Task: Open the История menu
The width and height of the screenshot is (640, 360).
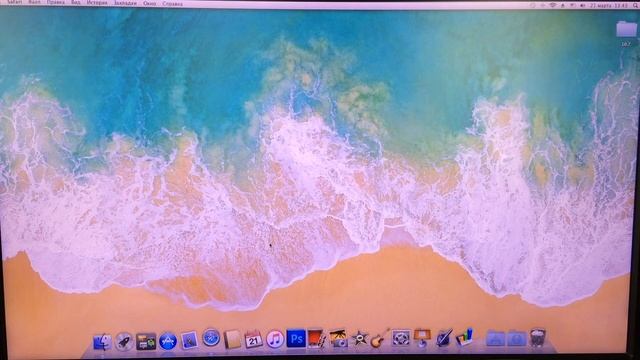Action: (x=97, y=3)
